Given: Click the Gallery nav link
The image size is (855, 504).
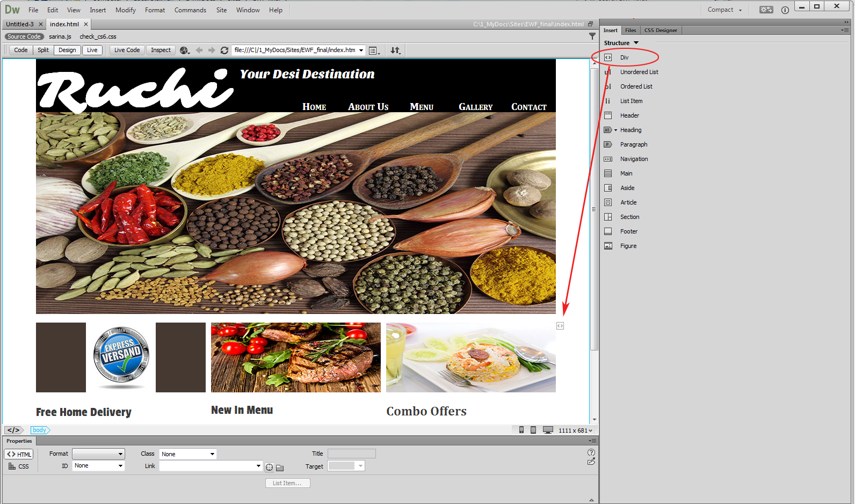Looking at the screenshot, I should pos(475,107).
